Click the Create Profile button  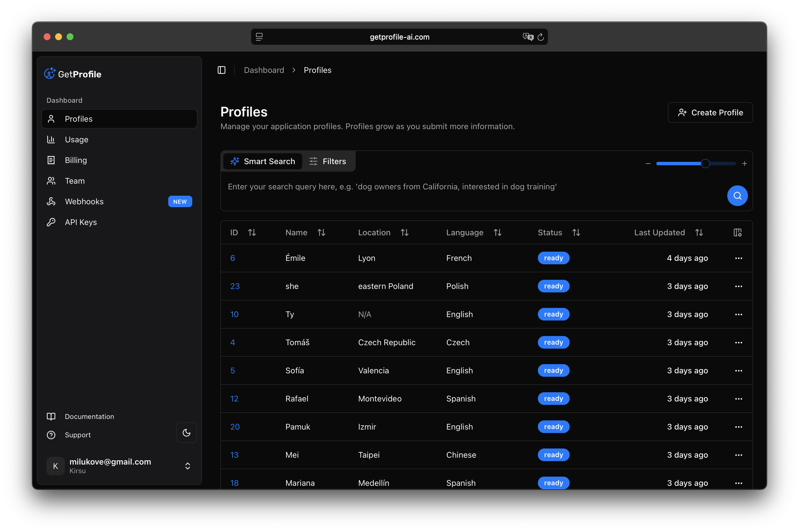click(710, 113)
